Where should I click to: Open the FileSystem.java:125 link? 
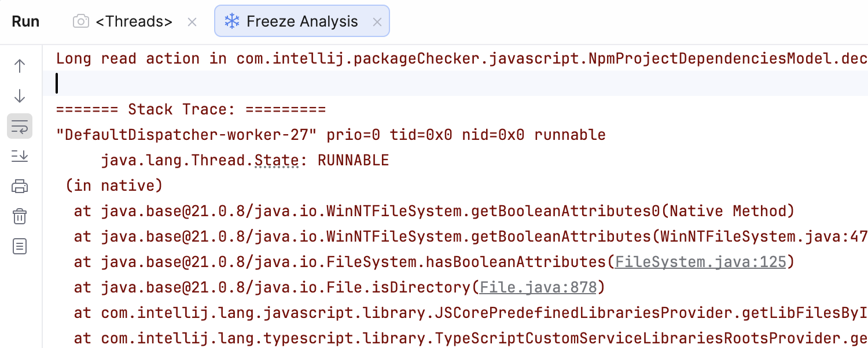click(700, 262)
